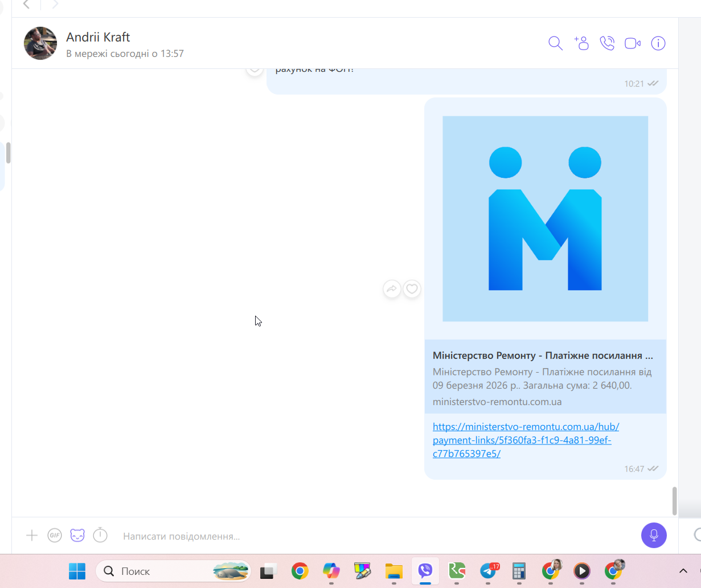
Task: Click the Andrii Kraft contact name
Action: coord(98,37)
